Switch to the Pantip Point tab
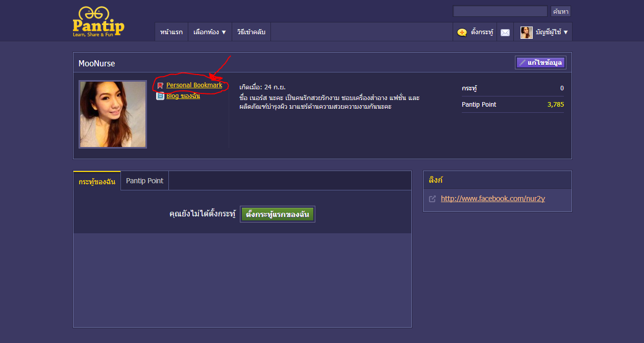The width and height of the screenshot is (644, 343). [x=145, y=181]
